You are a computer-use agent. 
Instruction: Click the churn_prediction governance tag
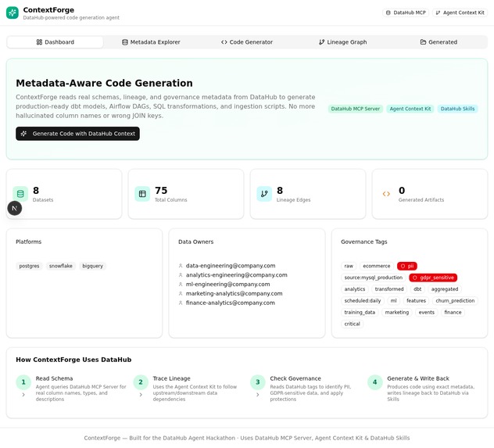(455, 301)
